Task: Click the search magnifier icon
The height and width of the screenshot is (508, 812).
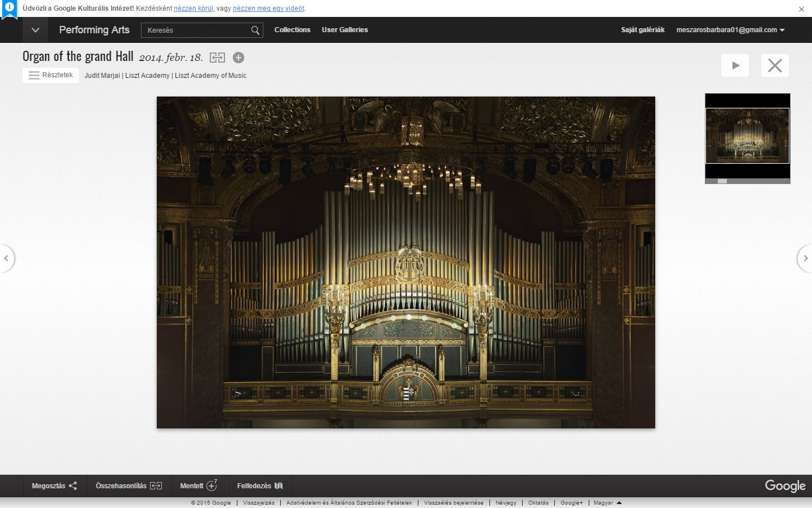Action: tap(255, 30)
